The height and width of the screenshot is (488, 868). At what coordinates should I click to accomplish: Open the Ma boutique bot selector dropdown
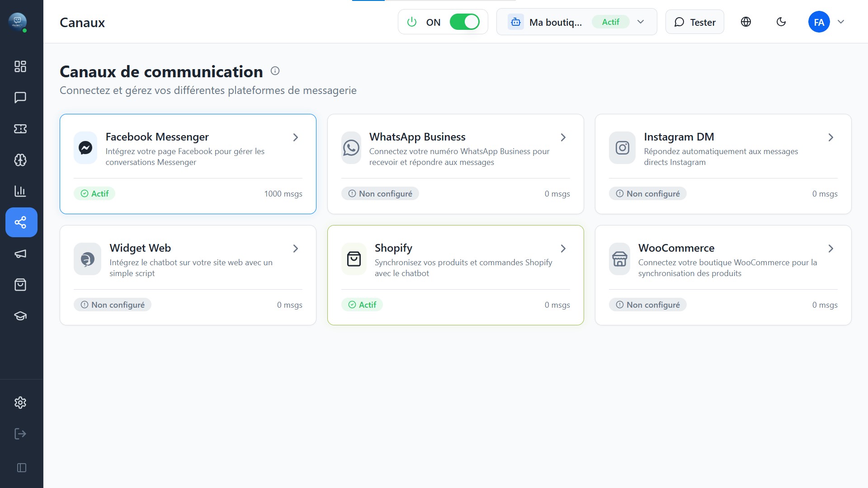pyautogui.click(x=576, y=22)
